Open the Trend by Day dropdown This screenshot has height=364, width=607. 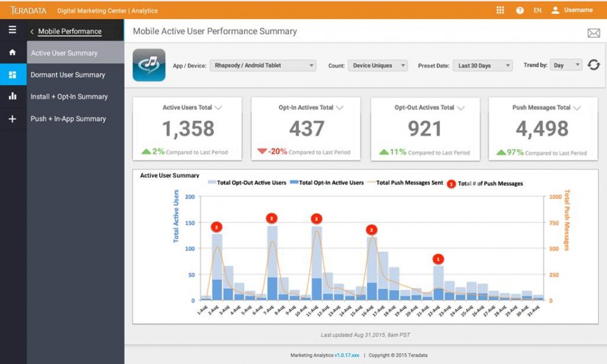(566, 65)
